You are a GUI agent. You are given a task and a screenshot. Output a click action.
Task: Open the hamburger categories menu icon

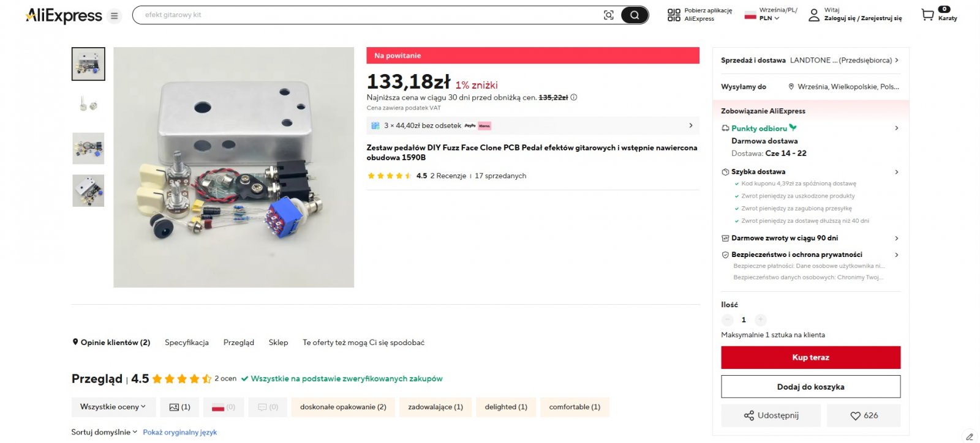click(114, 16)
